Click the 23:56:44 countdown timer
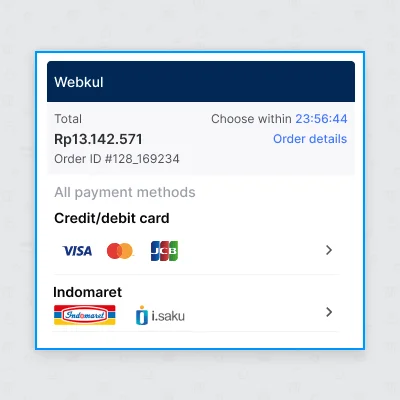 coord(321,119)
